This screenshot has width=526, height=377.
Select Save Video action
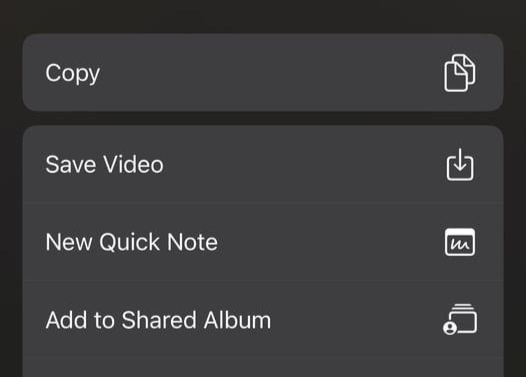point(263,164)
